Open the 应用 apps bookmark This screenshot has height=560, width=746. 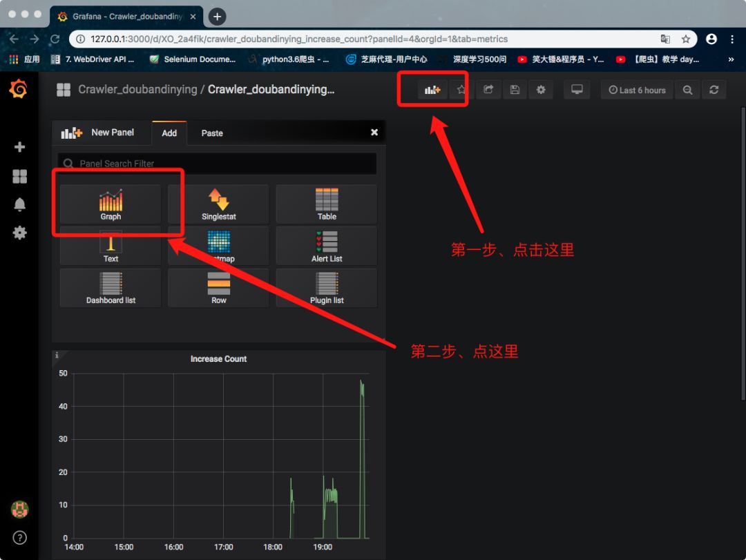(24, 59)
